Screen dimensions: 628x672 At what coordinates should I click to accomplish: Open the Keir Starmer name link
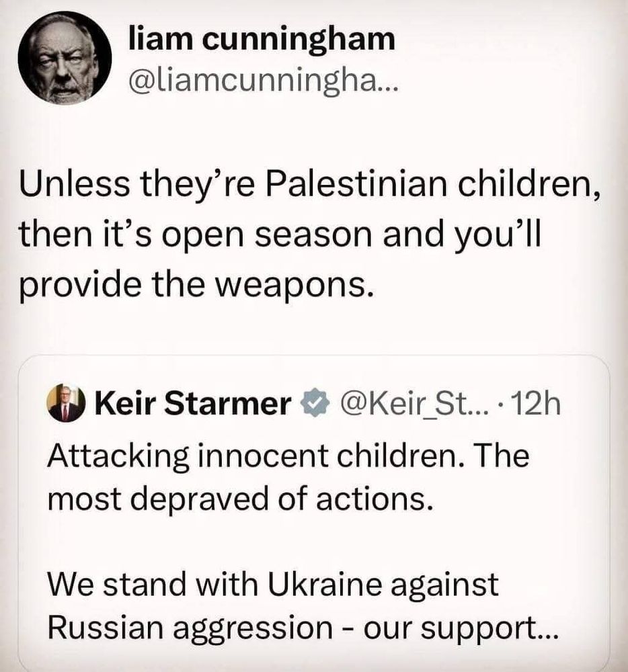point(193,403)
